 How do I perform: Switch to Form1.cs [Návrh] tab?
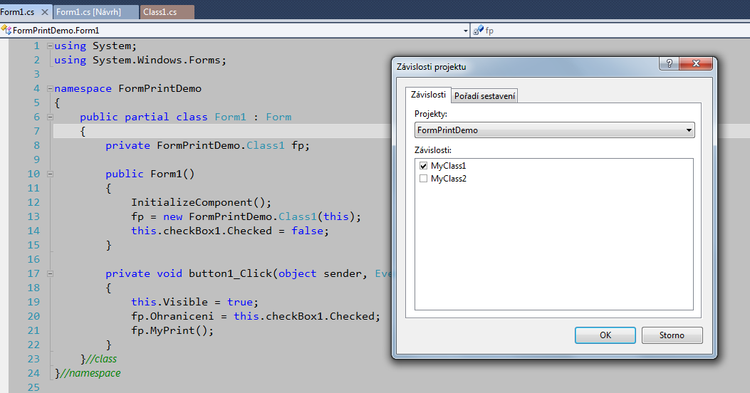click(x=95, y=12)
